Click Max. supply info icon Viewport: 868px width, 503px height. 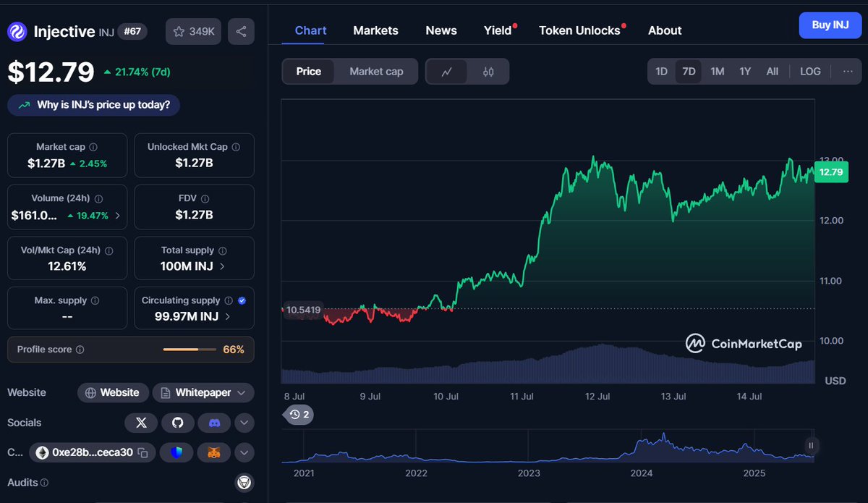[95, 300]
